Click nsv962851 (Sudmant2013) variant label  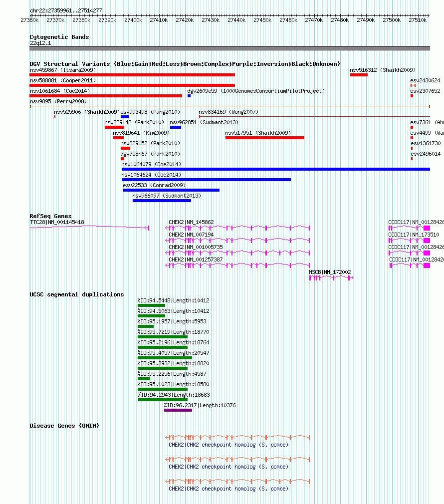click(204, 122)
